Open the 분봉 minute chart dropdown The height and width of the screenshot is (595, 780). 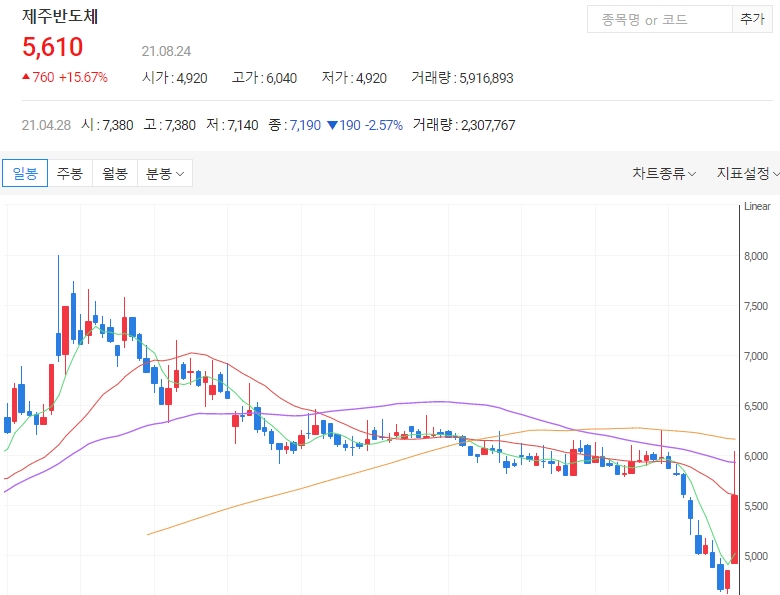point(165,173)
